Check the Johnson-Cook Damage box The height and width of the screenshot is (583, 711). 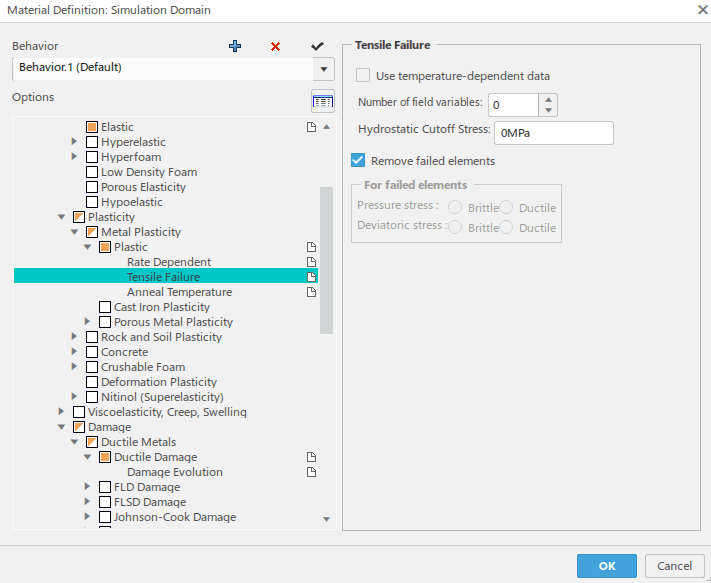[105, 517]
